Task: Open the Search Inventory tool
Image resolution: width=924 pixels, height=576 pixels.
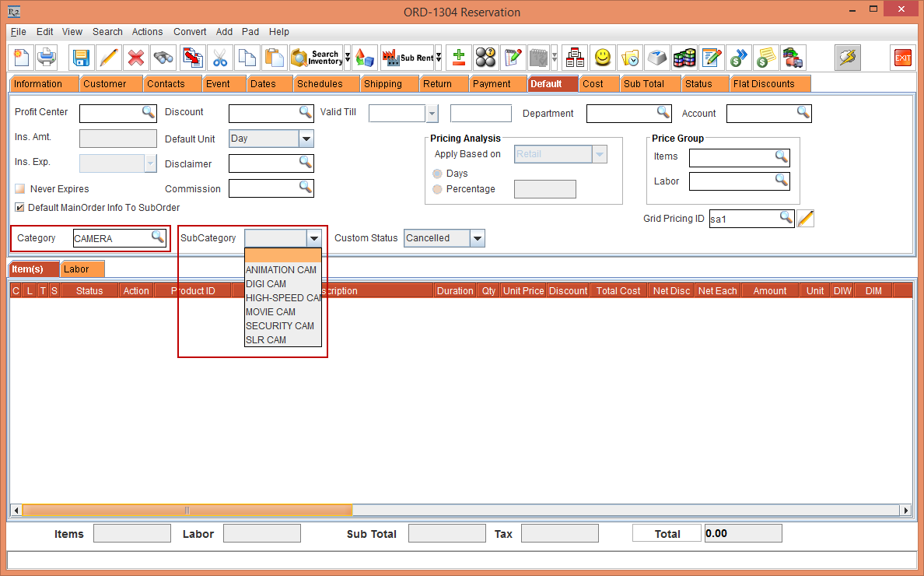Action: (x=317, y=58)
